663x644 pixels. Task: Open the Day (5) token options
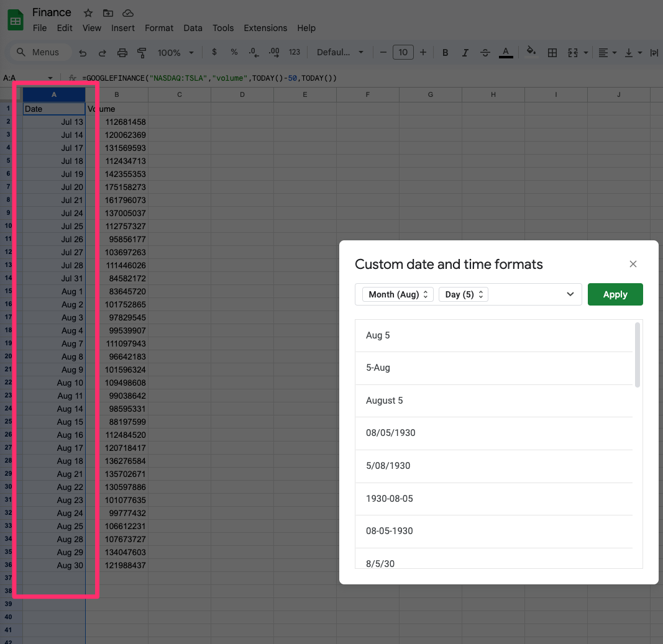click(x=463, y=294)
